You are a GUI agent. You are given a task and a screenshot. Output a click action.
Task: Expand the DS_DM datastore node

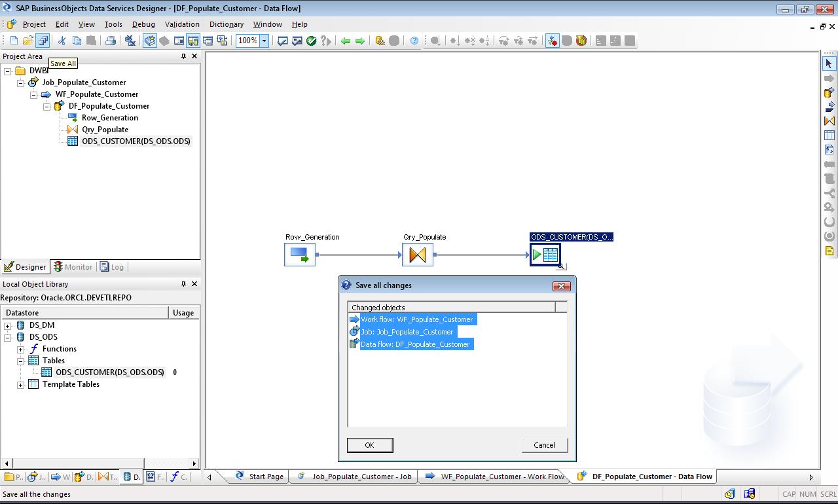click(x=8, y=325)
